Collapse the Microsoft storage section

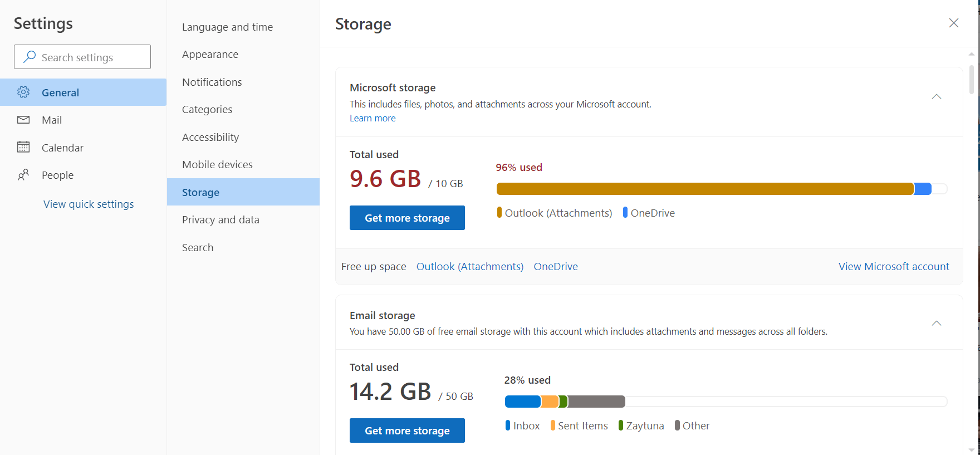pos(937,97)
